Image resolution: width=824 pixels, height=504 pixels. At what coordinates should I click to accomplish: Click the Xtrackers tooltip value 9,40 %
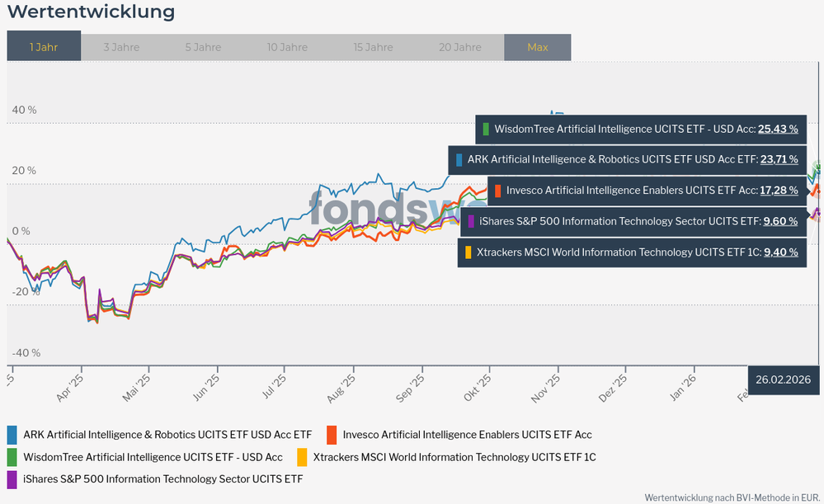781,252
